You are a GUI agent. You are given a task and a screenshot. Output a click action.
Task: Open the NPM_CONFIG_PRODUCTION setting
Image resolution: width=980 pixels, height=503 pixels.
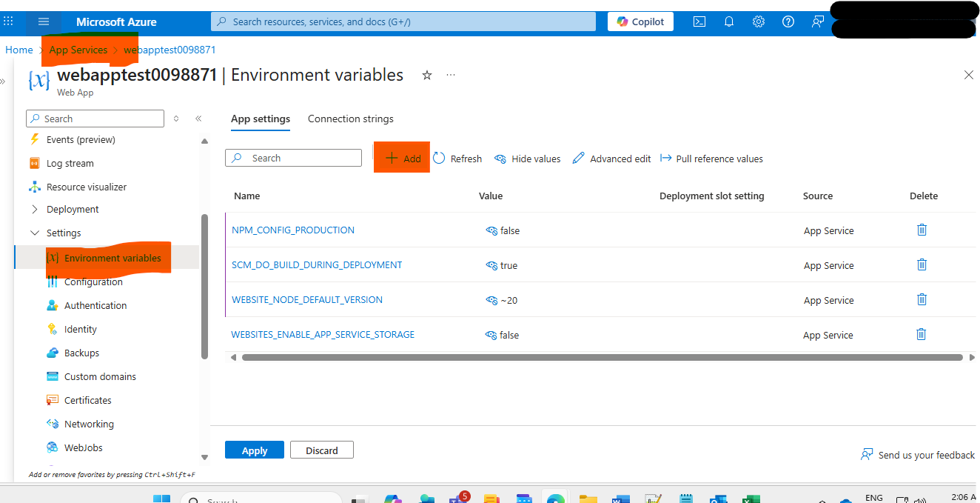point(293,230)
